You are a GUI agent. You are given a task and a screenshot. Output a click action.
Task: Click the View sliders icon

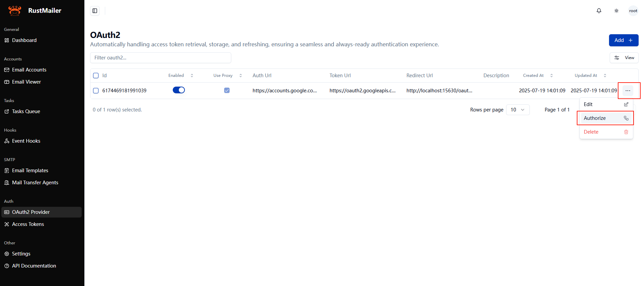pyautogui.click(x=617, y=58)
